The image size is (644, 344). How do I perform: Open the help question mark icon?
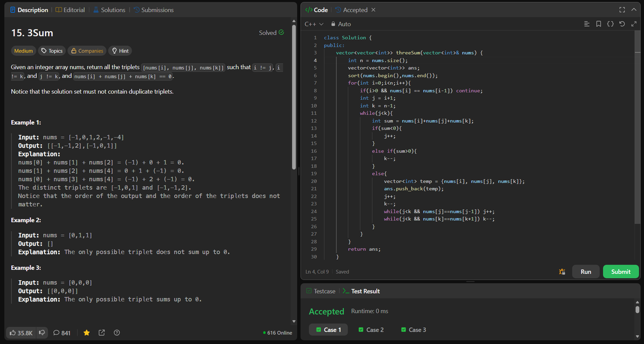(x=117, y=333)
